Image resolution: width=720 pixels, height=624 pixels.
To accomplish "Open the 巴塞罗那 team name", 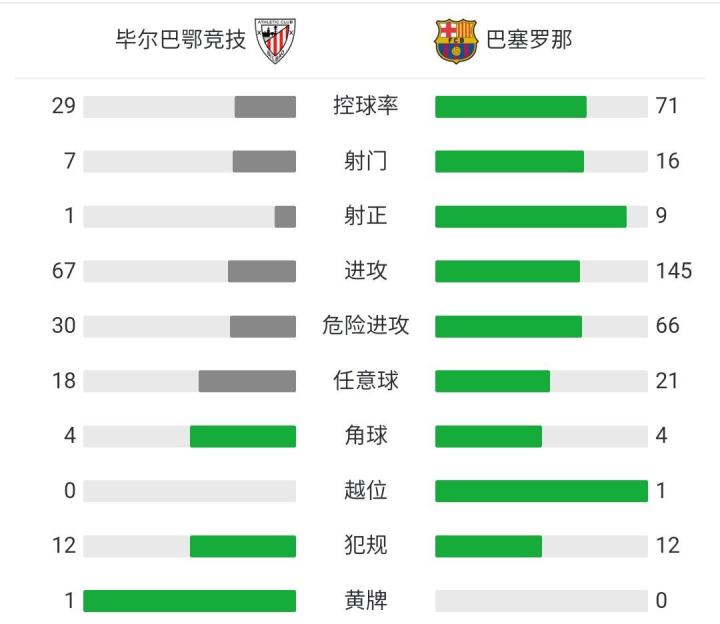I will coord(529,41).
